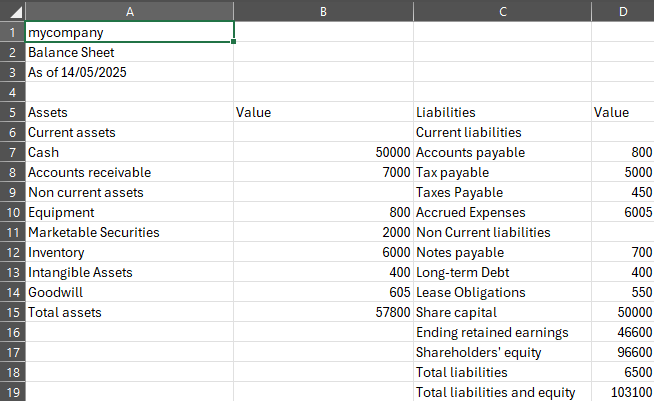
Task: Select 'Long-term Debt' cell
Action: [503, 272]
